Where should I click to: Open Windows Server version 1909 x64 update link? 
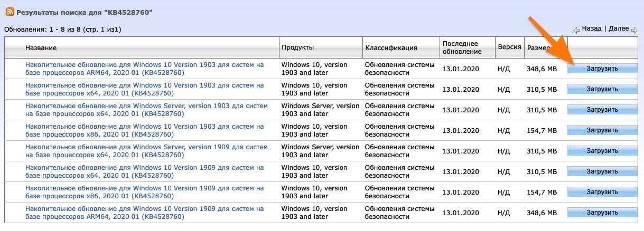[146, 151]
